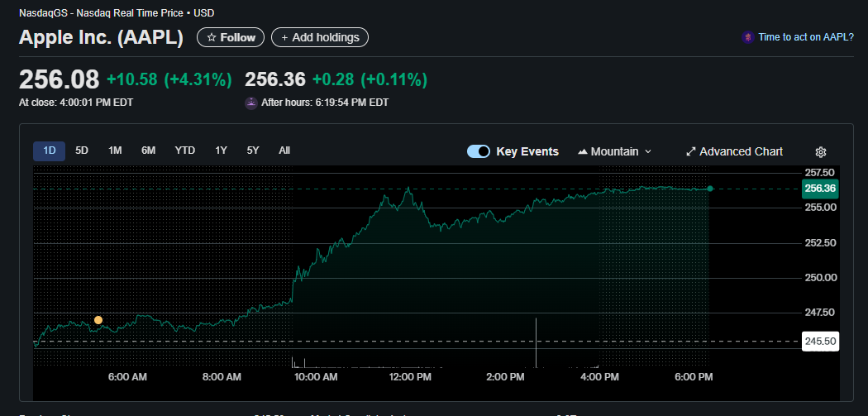Open the Advanced Chart view
This screenshot has width=868, height=416.
(x=734, y=151)
